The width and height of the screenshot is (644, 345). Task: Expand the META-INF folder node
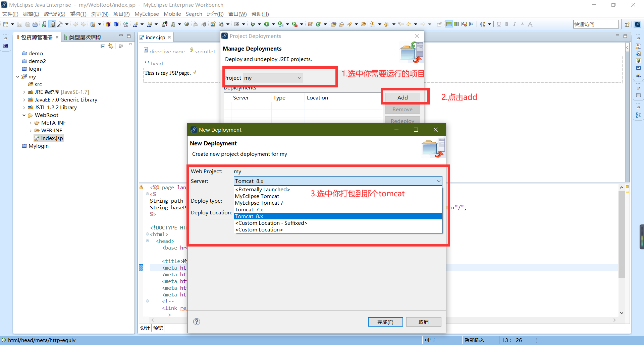coord(31,123)
